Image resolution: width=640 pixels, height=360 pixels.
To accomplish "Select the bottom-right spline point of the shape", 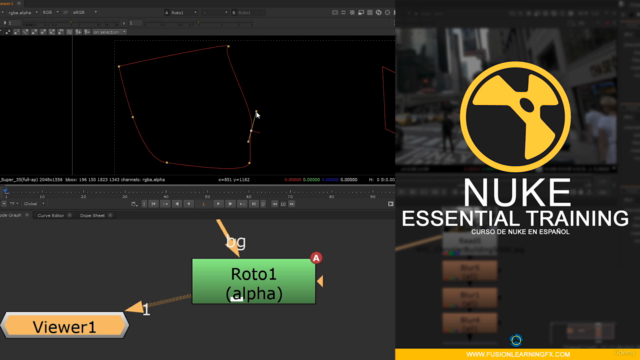I will [249, 163].
